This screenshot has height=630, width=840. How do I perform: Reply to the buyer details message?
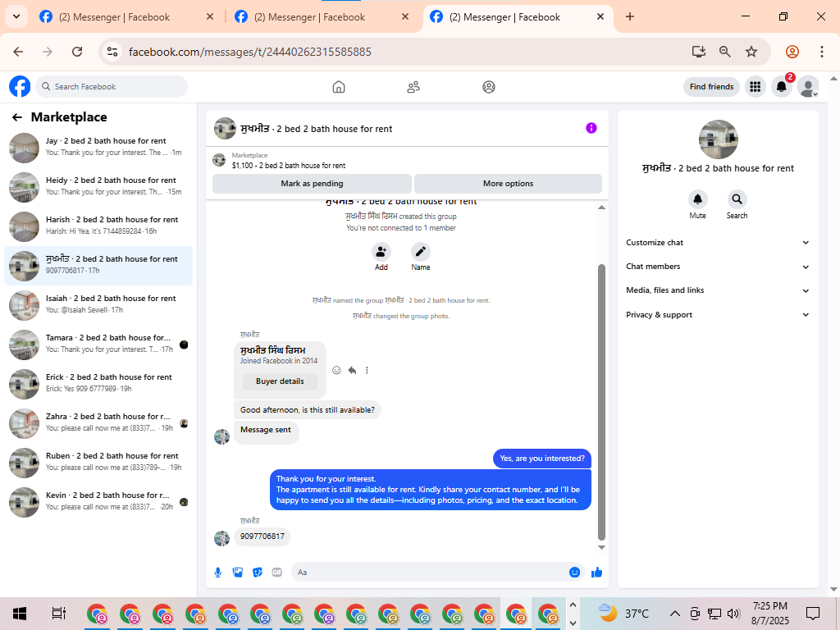pyautogui.click(x=352, y=370)
